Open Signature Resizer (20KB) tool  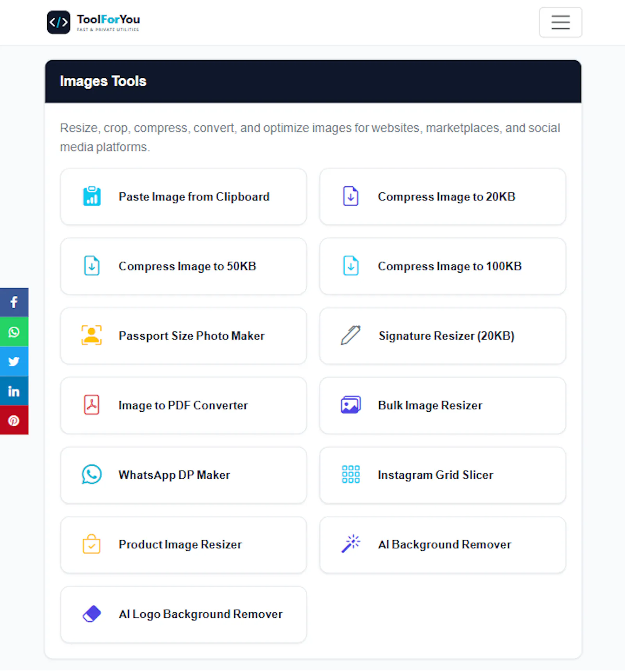[443, 336]
